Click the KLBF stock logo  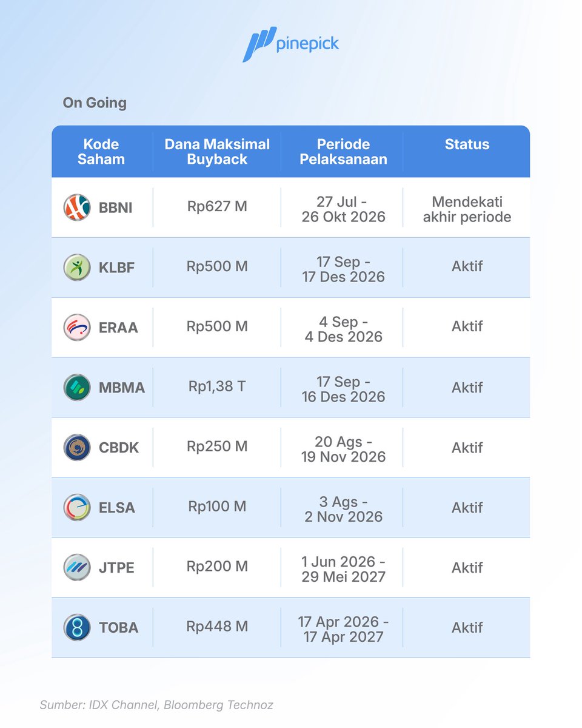(77, 268)
